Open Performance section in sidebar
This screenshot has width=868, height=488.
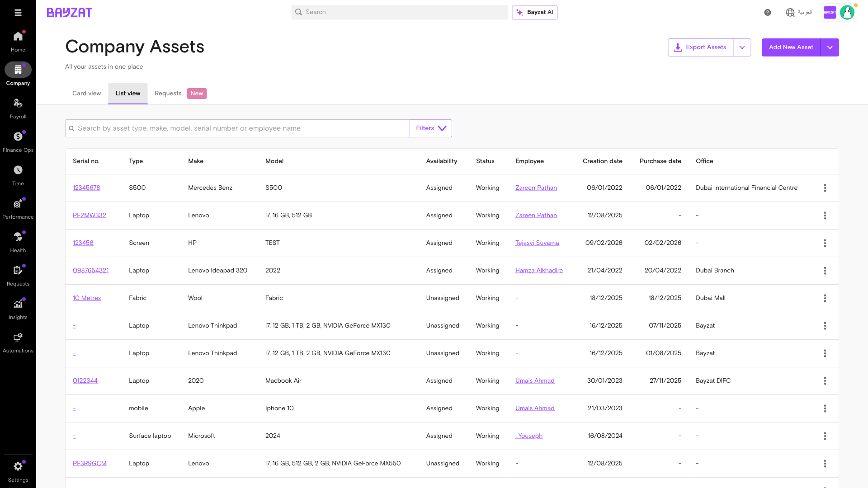pyautogui.click(x=18, y=209)
